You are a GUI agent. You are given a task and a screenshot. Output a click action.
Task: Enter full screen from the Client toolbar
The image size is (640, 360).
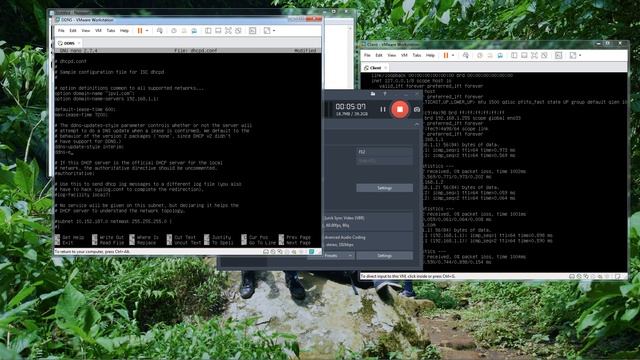click(x=534, y=55)
